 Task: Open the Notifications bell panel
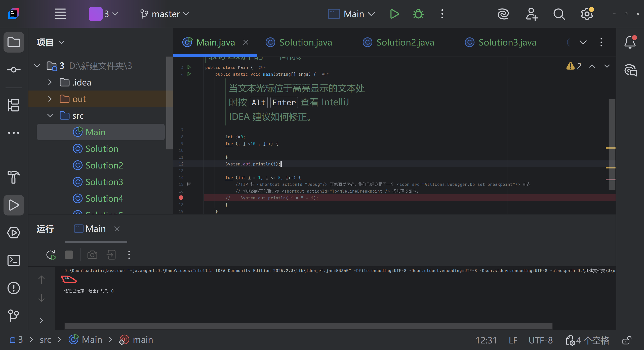(630, 42)
